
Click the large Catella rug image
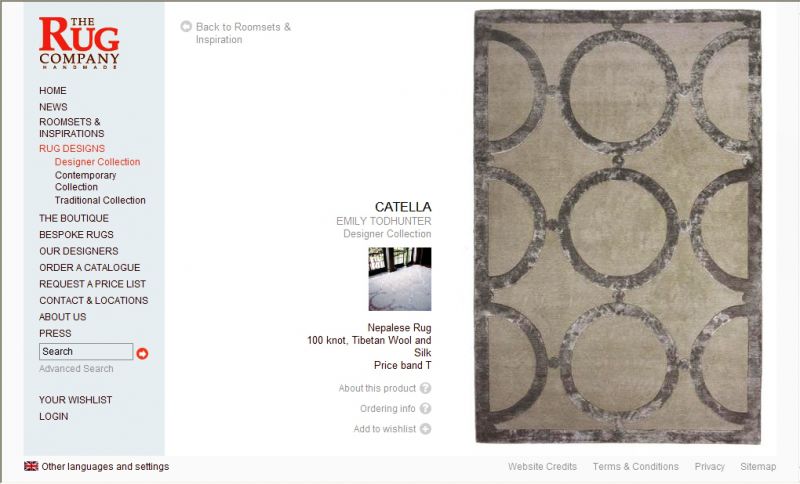tap(618, 226)
